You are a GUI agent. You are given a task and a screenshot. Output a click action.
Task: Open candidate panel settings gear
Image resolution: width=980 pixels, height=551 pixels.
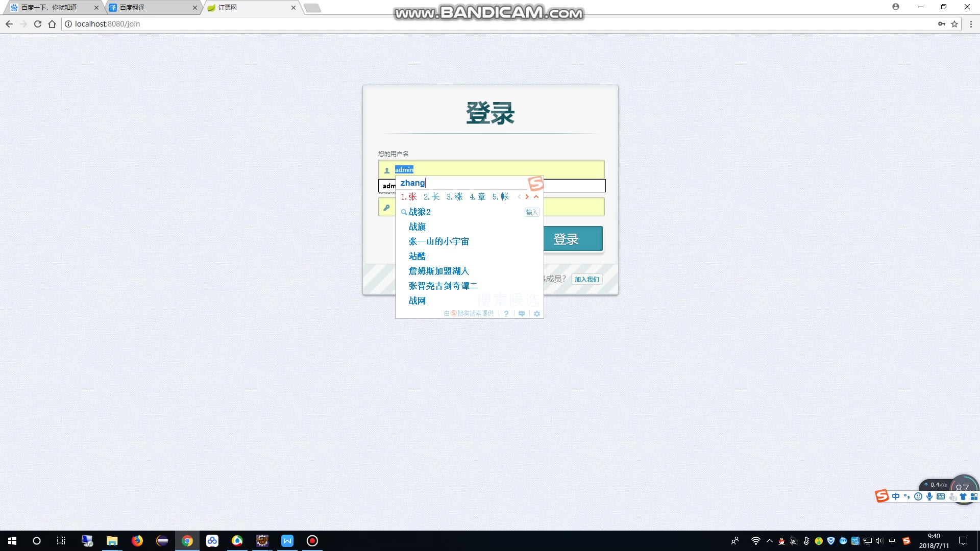[537, 314]
